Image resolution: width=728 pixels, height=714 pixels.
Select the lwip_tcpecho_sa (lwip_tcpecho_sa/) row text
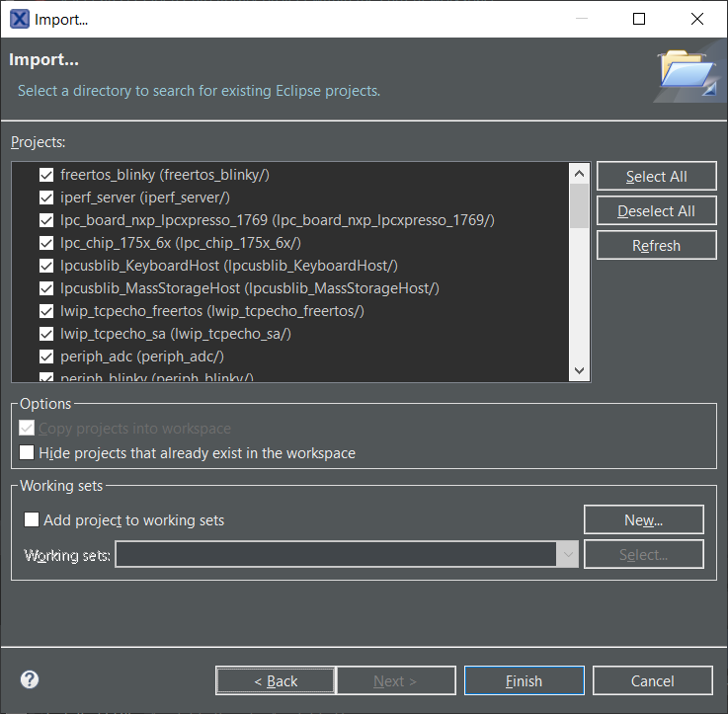pyautogui.click(x=176, y=334)
